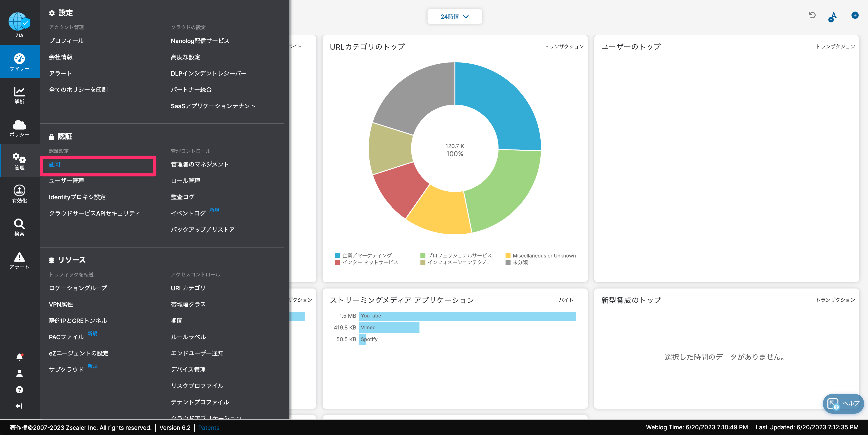
Task: Click 企業／マーケティング blue legend swatch
Action: (337, 256)
